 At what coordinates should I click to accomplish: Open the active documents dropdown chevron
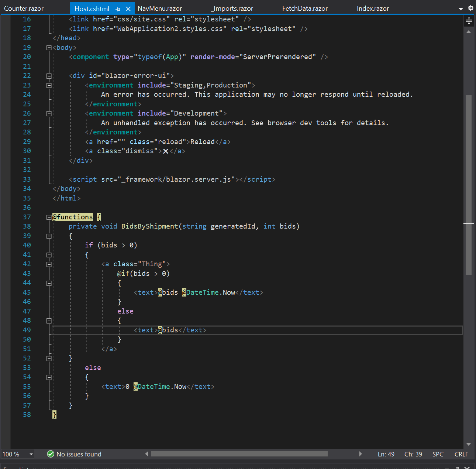tap(461, 8)
